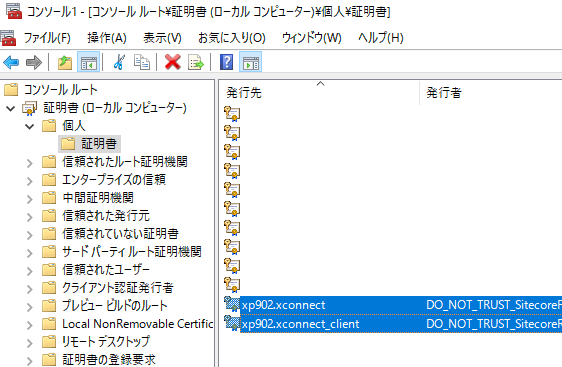The image size is (562, 367).
Task: Expand the 中間証明機関 node
Action: (30, 199)
